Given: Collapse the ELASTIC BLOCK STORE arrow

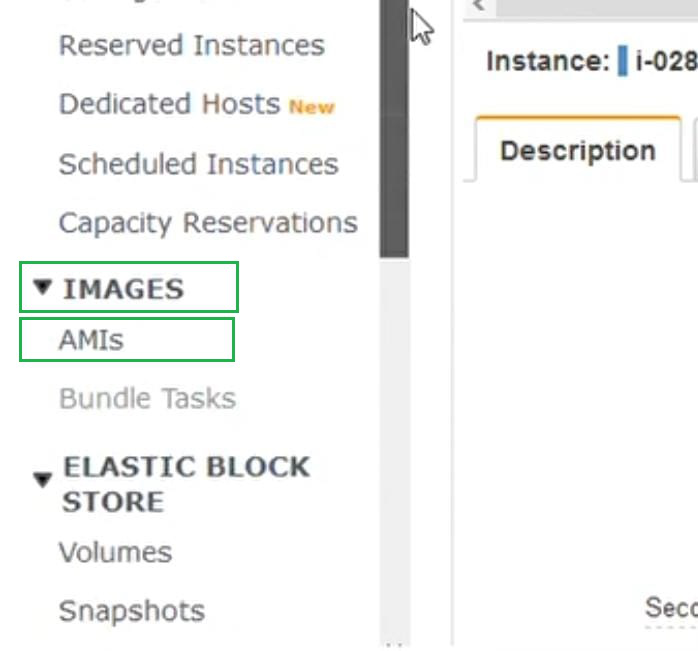Looking at the screenshot, I should pos(42,480).
